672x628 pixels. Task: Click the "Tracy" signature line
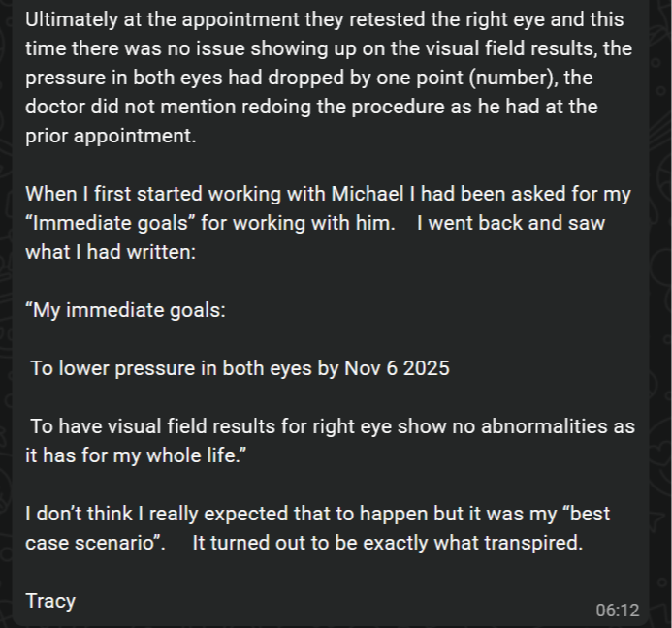point(50,601)
